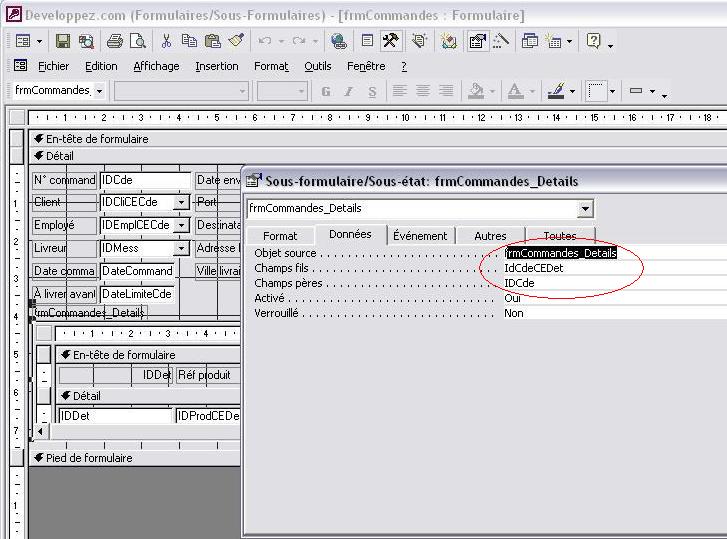
Task: Click the Save diskette icon
Action: click(63, 41)
